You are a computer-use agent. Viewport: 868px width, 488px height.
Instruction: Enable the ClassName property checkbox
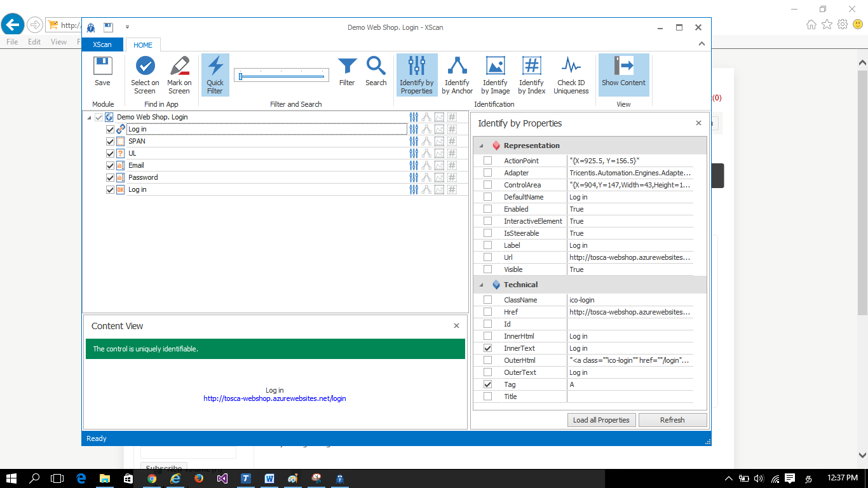point(487,299)
